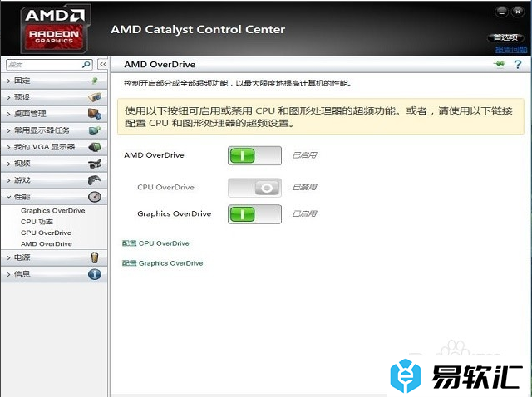The image size is (532, 397).
Task: Click the 桌面管理 desktop icon
Action: (95, 114)
